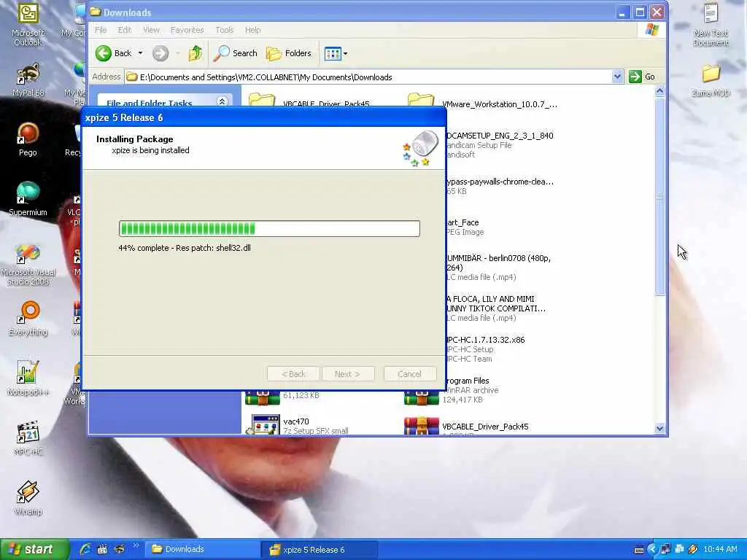Click the Views toolbar icon
747x560 pixels.
(333, 53)
